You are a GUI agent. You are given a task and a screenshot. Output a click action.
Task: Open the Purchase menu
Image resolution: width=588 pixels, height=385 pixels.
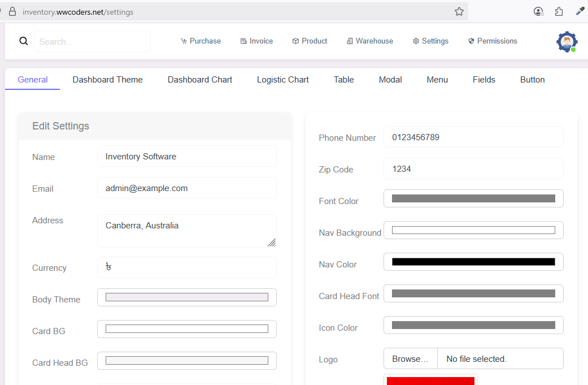click(x=201, y=41)
